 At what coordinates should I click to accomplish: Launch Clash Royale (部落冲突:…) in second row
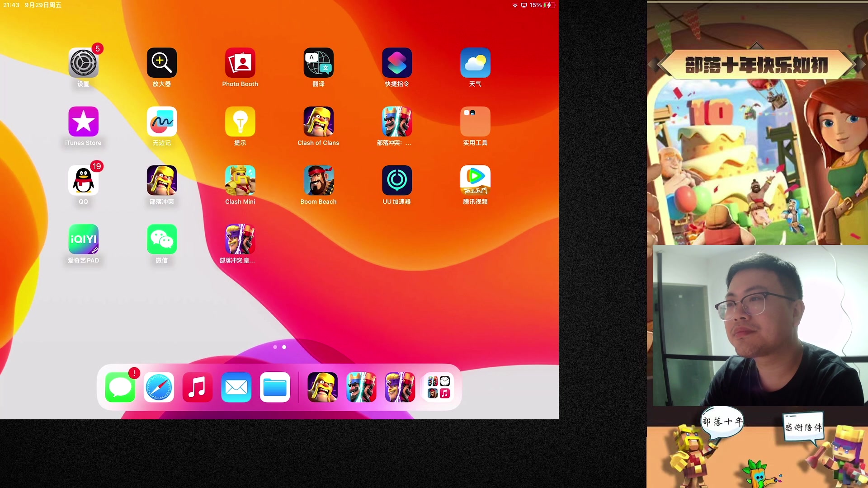[397, 121]
